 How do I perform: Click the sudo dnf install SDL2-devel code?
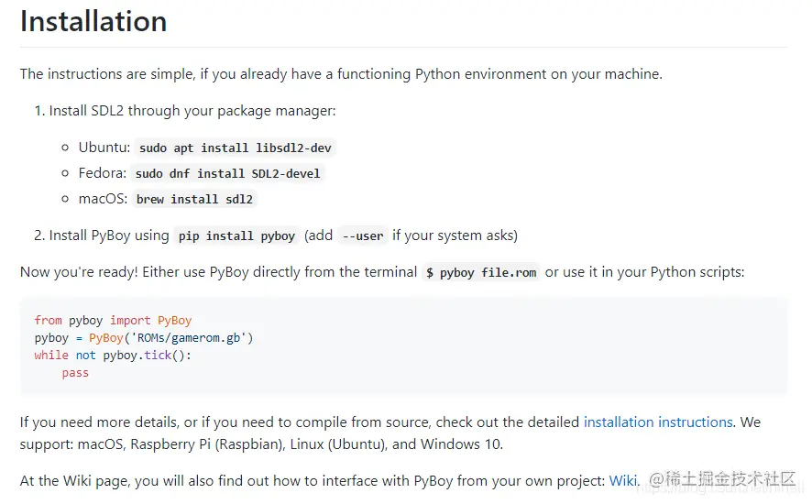point(229,173)
